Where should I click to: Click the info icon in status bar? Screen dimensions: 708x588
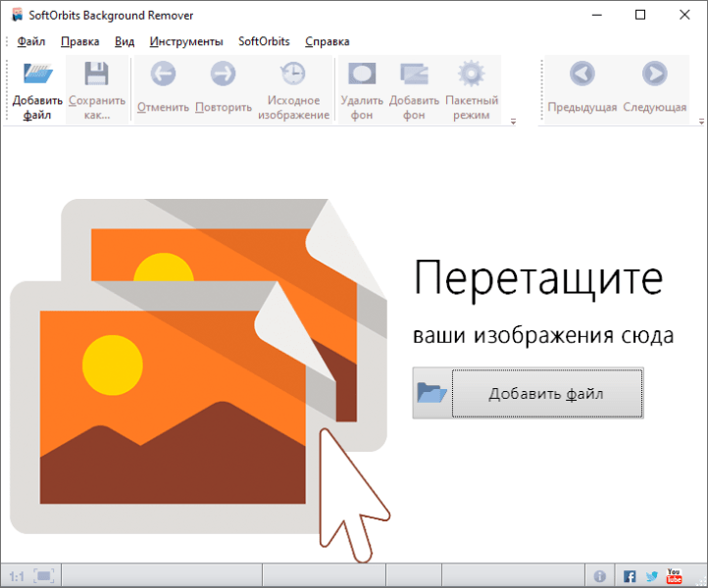point(600,576)
